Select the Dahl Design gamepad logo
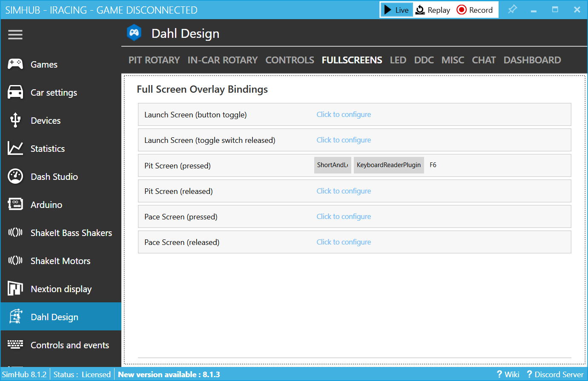The width and height of the screenshot is (588, 381). [134, 32]
